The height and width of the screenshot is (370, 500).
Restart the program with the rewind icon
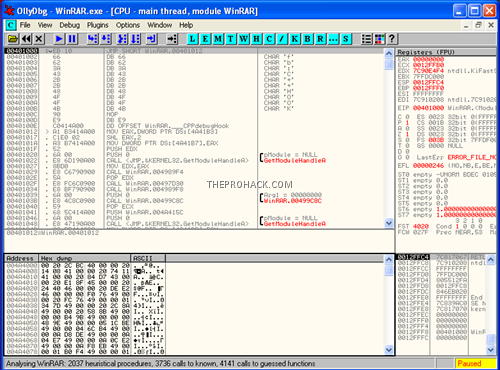point(26,39)
